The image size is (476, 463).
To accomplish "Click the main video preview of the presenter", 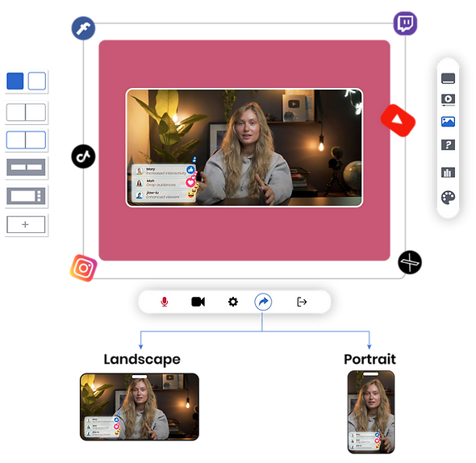I will pos(244,148).
